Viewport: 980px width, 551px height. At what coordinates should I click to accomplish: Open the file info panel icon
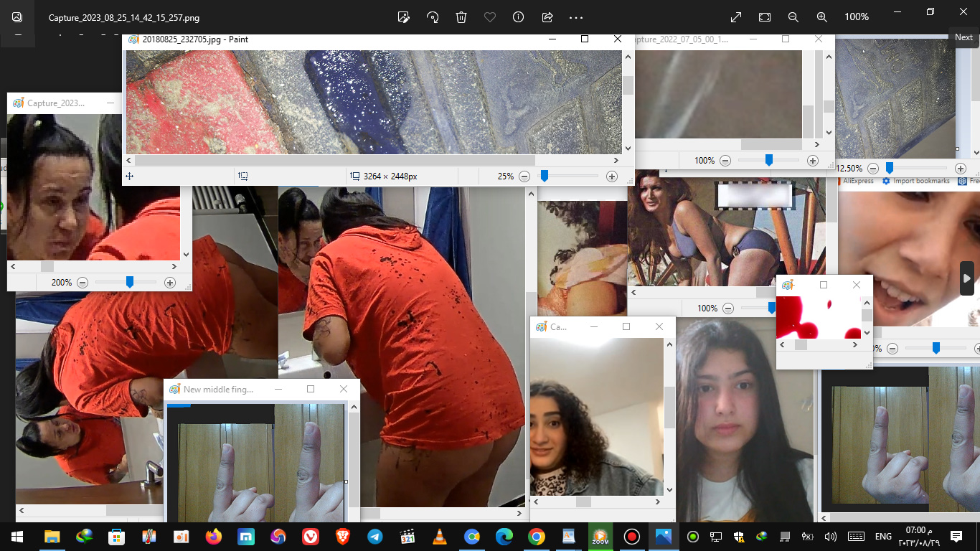click(x=519, y=17)
